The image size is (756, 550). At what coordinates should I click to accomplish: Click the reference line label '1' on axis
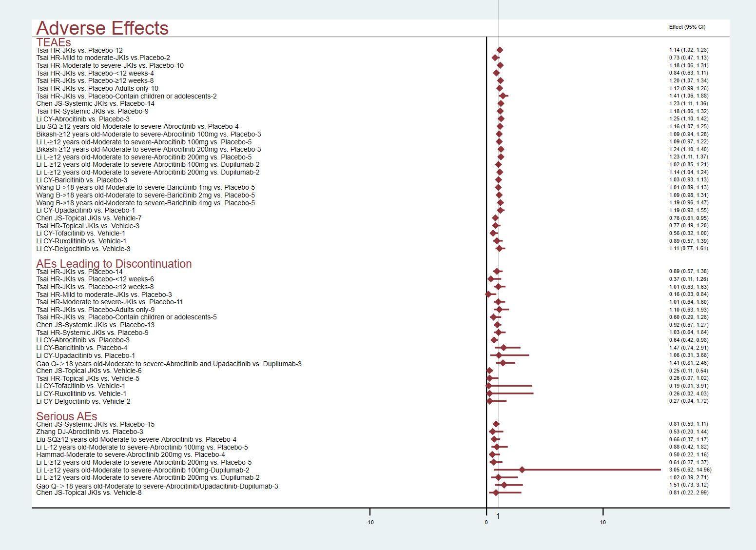pyautogui.click(x=498, y=516)
